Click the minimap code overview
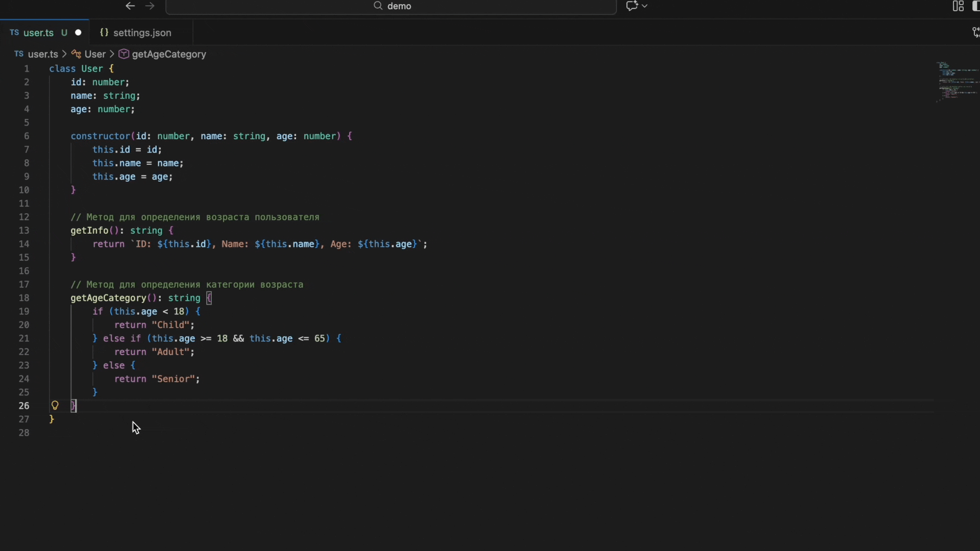The image size is (980, 551). tap(958, 81)
